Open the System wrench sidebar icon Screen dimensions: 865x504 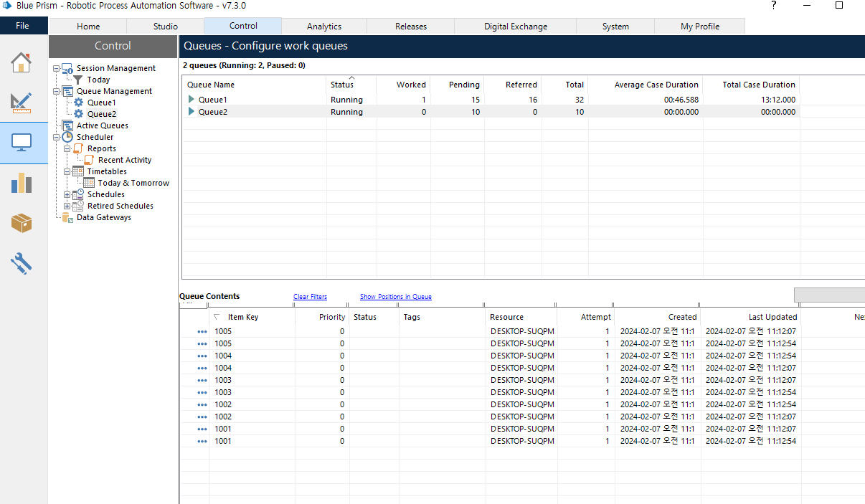pyautogui.click(x=22, y=263)
